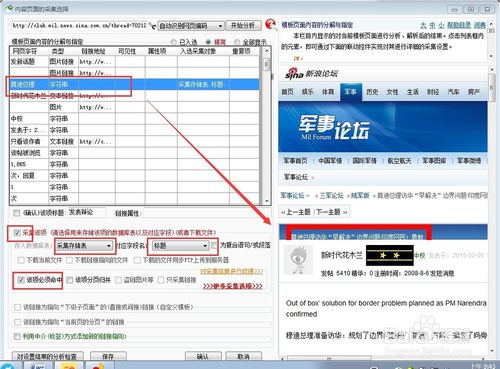Image resolution: width=500 pixels, height=369 pixels.
Task: Switch to the 军事 tab in preview
Action: (351, 92)
